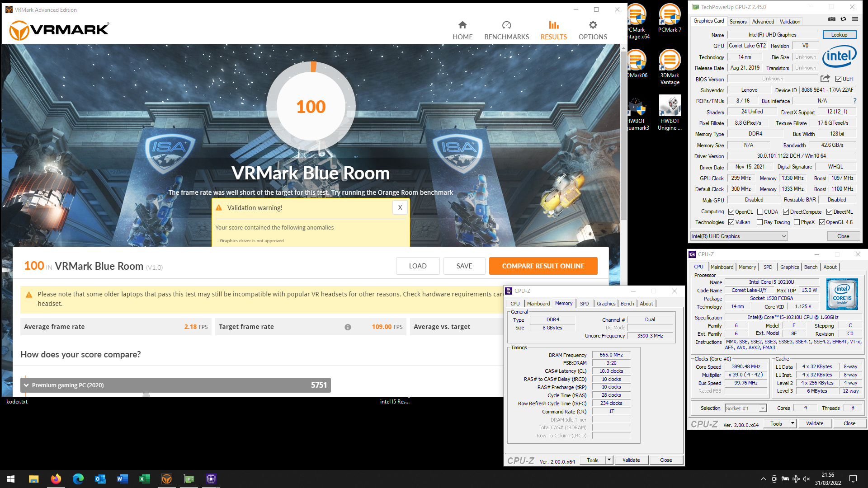Open the VRMark HOME page
Image resolution: width=868 pixels, height=488 pixels.
click(462, 30)
